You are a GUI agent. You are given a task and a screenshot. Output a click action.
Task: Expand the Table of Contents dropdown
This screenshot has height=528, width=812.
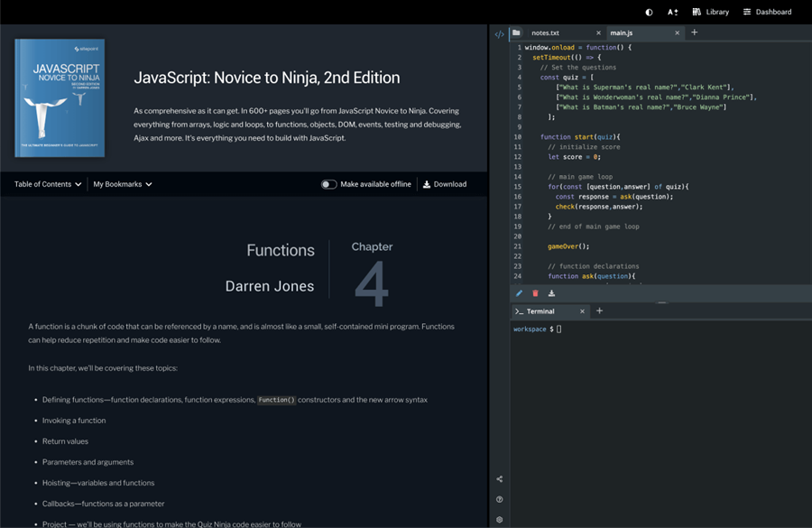click(48, 184)
